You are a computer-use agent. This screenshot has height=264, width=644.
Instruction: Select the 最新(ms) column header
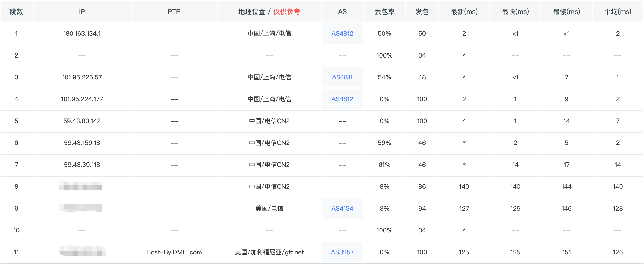[x=464, y=12]
